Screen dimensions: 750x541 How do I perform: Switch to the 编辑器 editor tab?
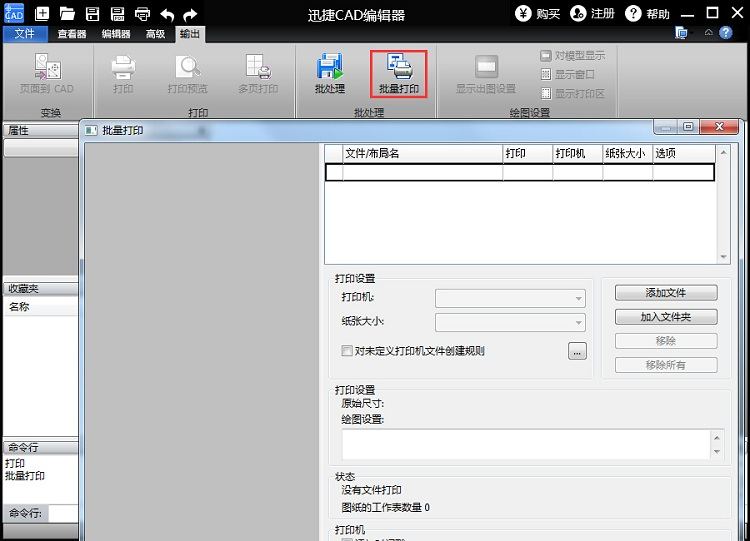pos(116,34)
